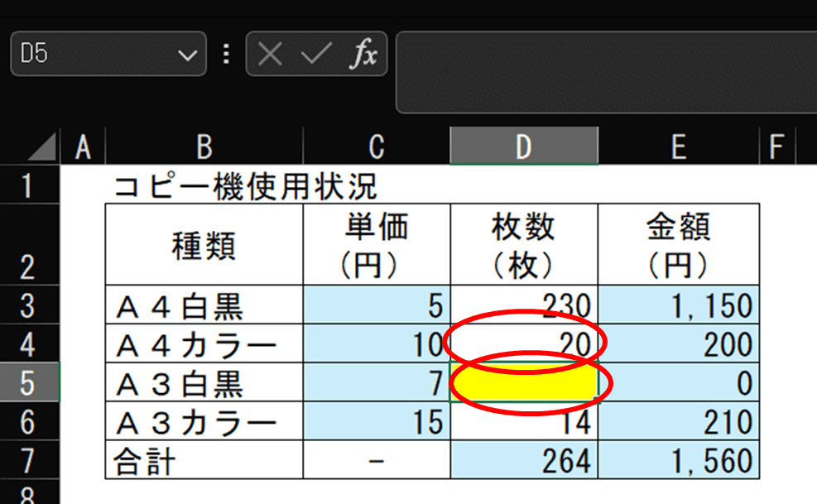Click the Select All corner triangle
The width and height of the screenshot is (817, 504).
click(x=43, y=147)
